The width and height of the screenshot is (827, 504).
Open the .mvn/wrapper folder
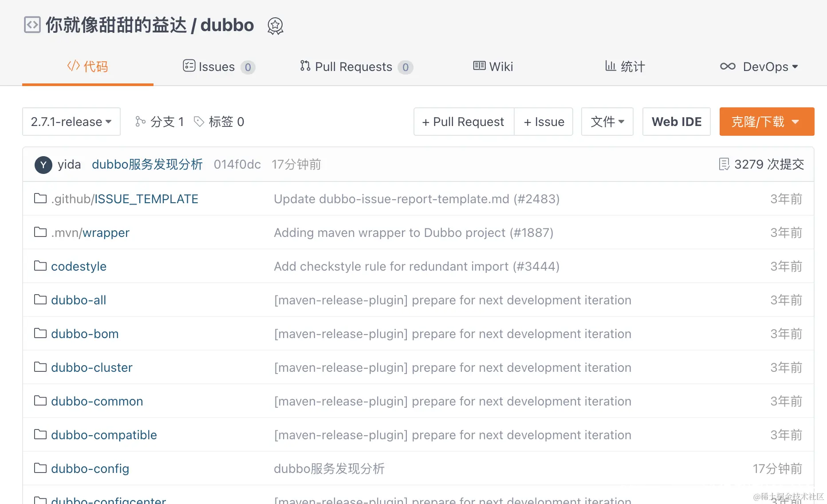tap(90, 232)
